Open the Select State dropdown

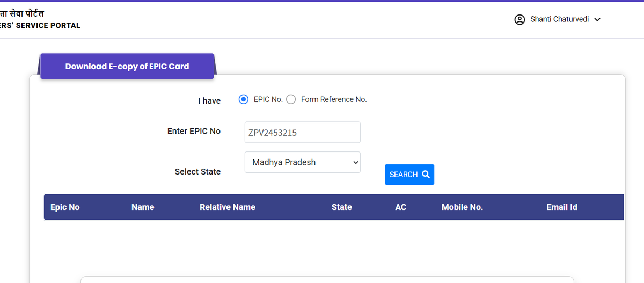coord(303,162)
